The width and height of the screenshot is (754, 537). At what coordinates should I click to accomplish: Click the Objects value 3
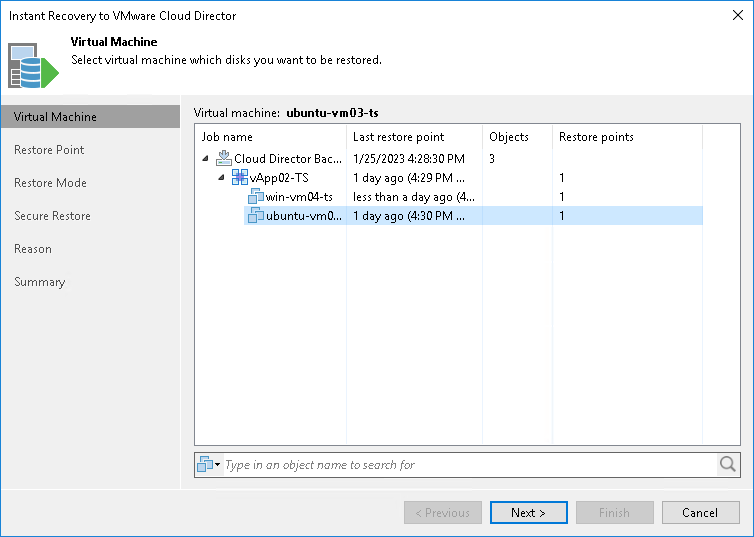pos(492,159)
